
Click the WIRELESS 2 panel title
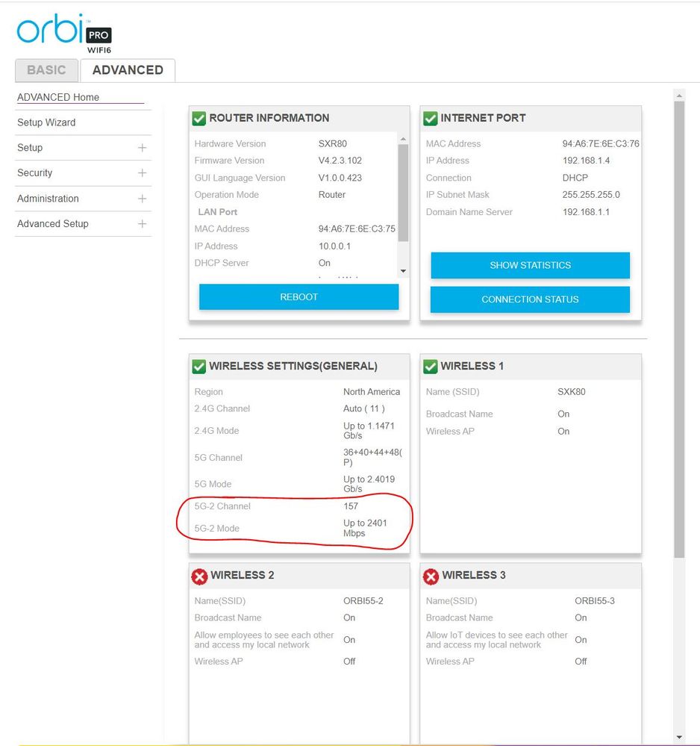242,575
